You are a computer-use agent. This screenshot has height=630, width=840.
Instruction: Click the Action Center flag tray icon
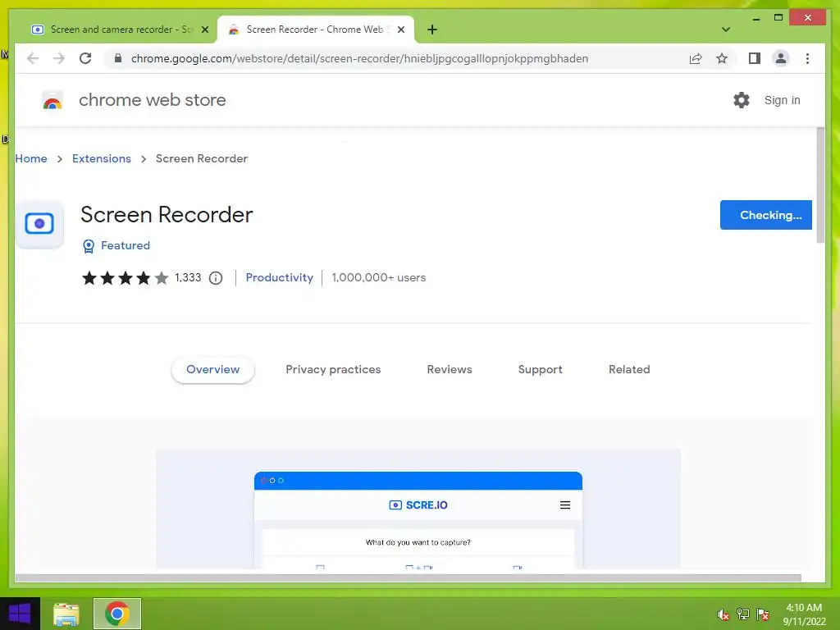pyautogui.click(x=763, y=614)
